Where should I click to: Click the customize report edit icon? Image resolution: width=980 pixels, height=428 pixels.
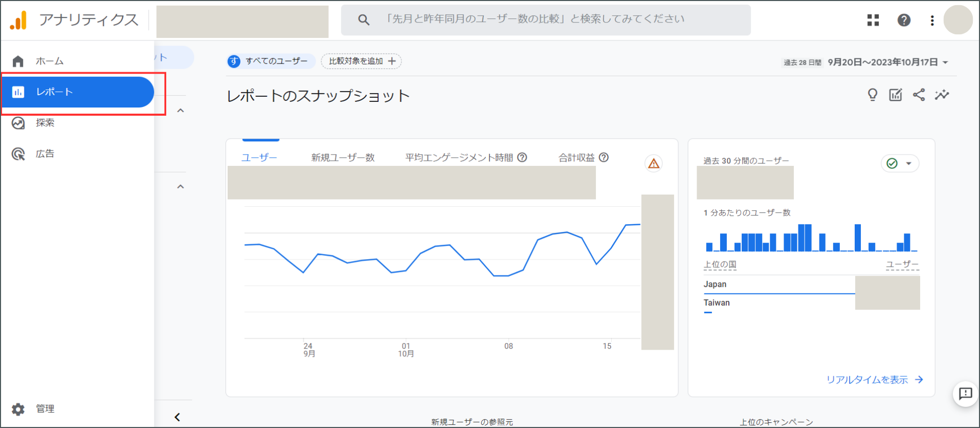pos(896,95)
